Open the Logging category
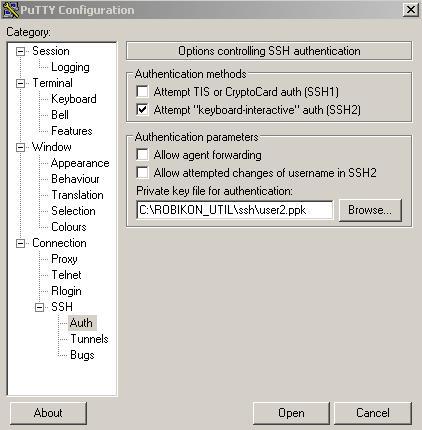The width and height of the screenshot is (422, 430). point(70,67)
